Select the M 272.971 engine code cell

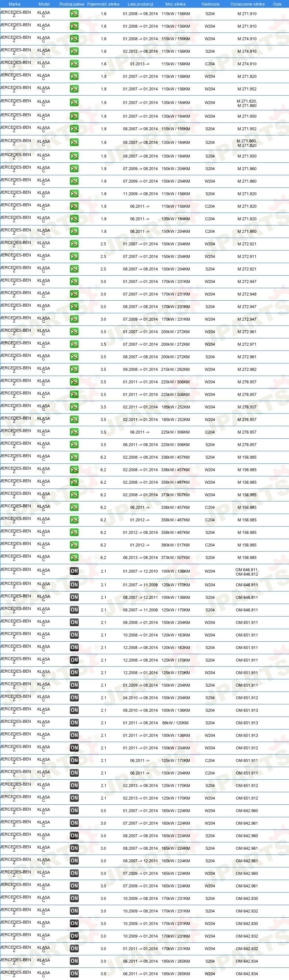tap(247, 344)
